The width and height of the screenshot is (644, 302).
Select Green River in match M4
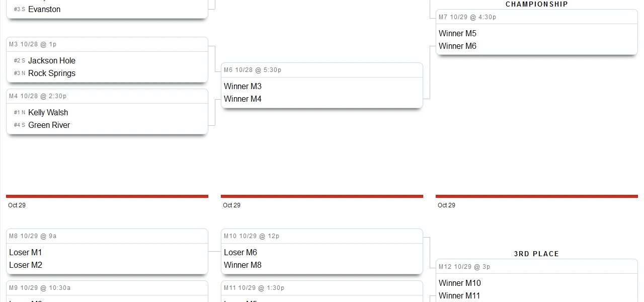click(49, 125)
